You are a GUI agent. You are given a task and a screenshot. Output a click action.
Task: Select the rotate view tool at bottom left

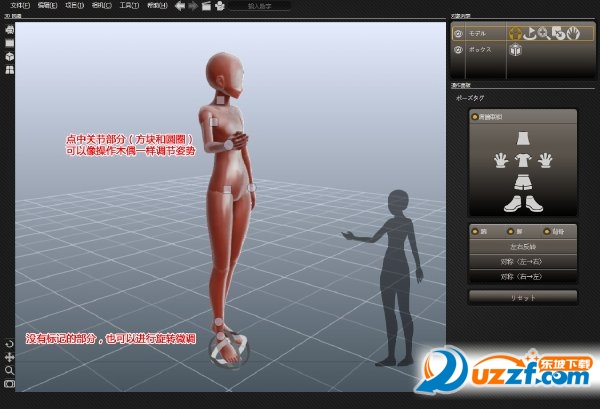point(10,344)
